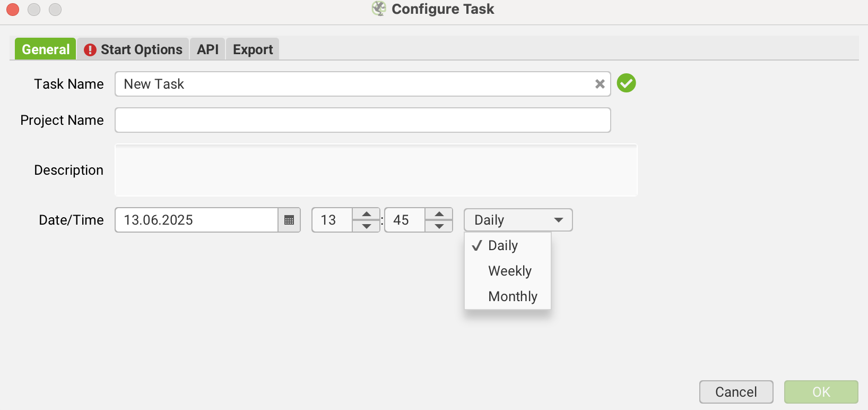Go to the Export tab

coord(253,49)
